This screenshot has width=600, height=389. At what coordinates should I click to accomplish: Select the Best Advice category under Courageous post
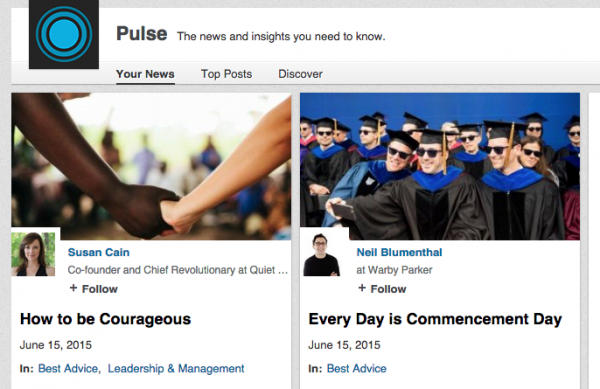point(68,368)
